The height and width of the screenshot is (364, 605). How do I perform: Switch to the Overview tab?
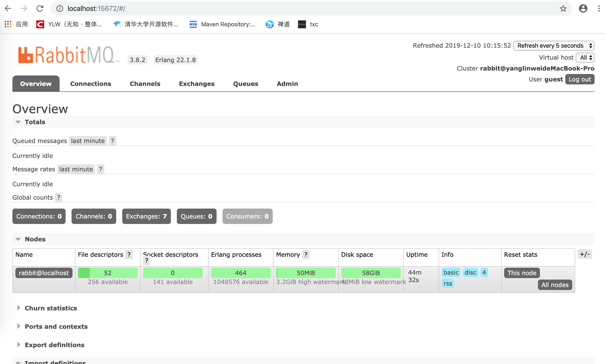click(x=36, y=84)
